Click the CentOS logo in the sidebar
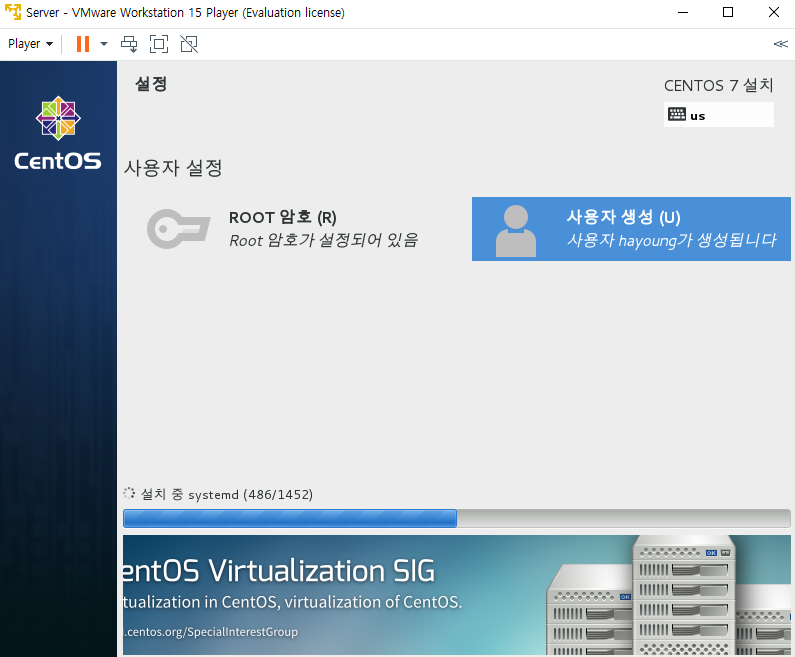 (58, 133)
